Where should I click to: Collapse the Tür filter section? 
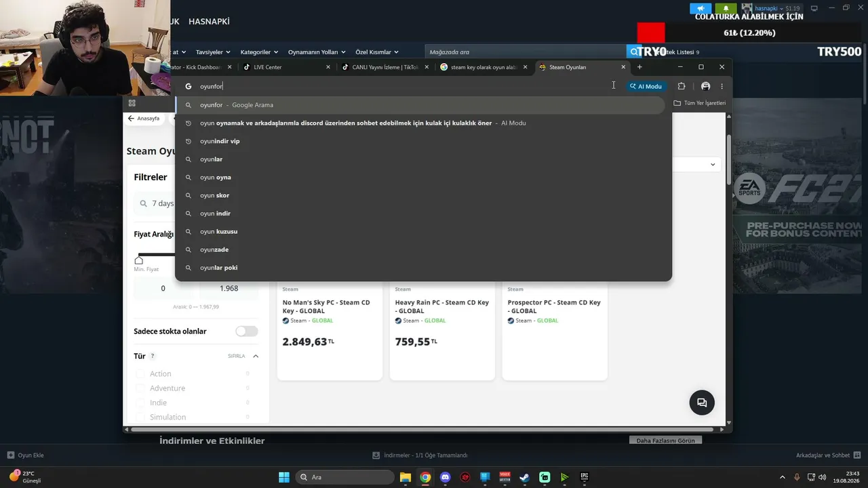256,356
